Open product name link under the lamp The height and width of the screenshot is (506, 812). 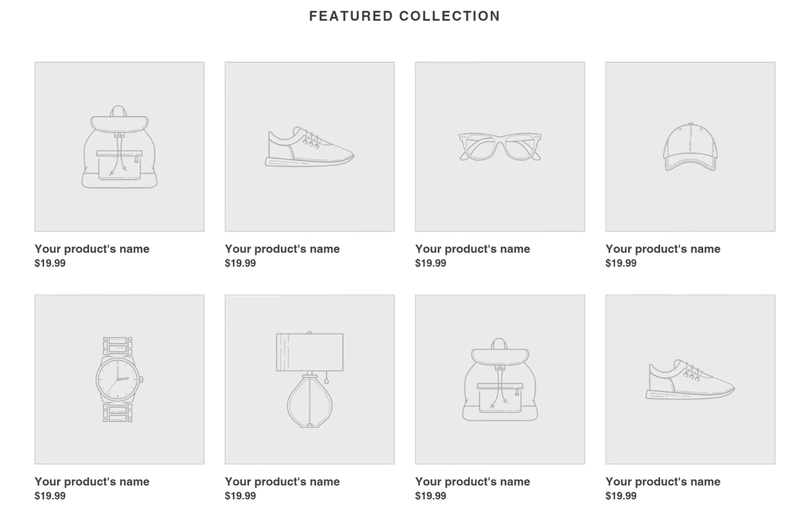click(x=282, y=482)
